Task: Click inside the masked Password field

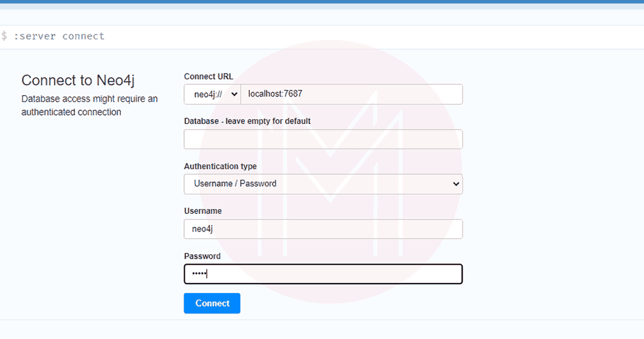Action: click(323, 274)
